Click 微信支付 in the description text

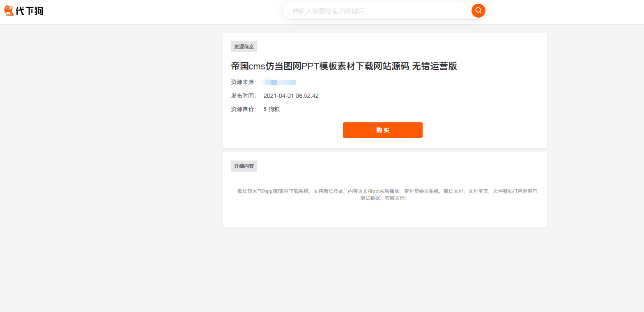pos(453,191)
